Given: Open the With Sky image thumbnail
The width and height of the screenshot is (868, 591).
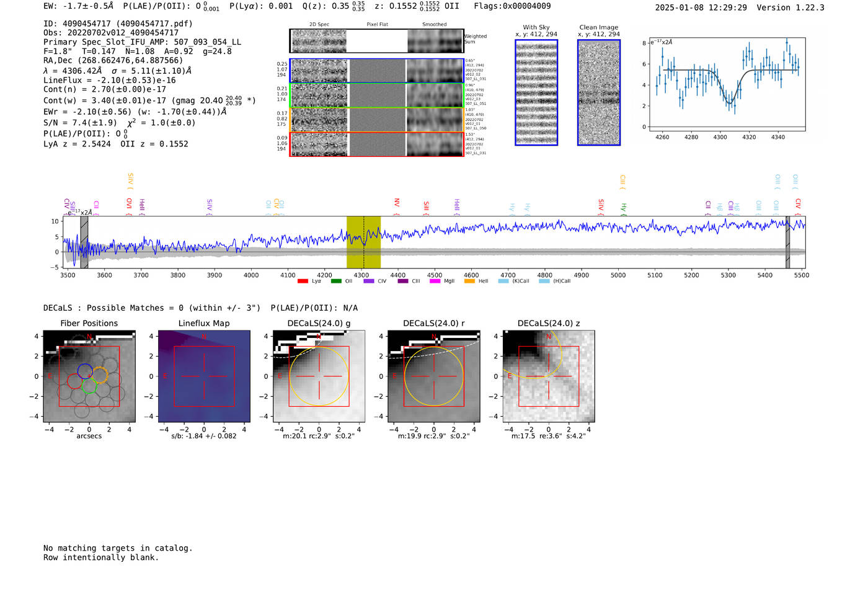Looking at the screenshot, I should 536,92.
